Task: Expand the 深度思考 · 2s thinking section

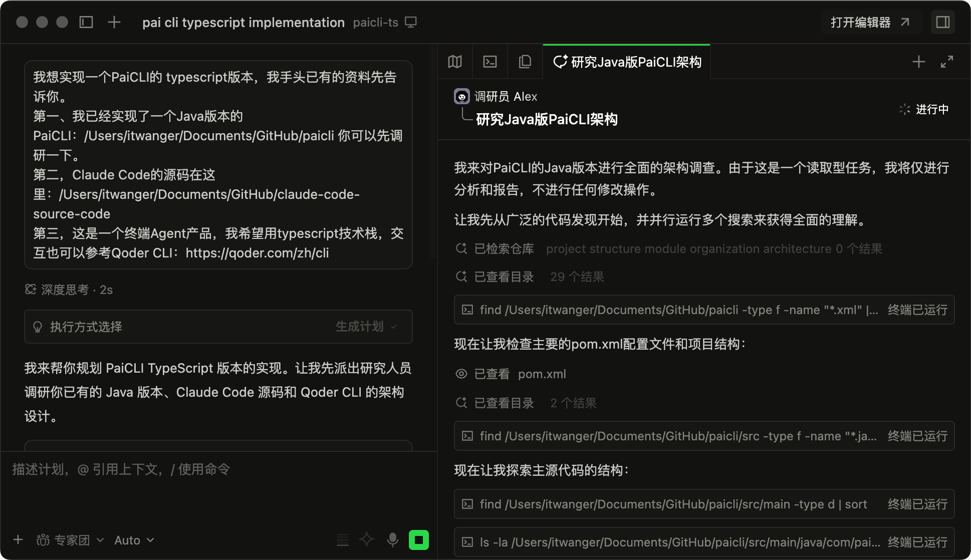Action: pyautogui.click(x=69, y=290)
